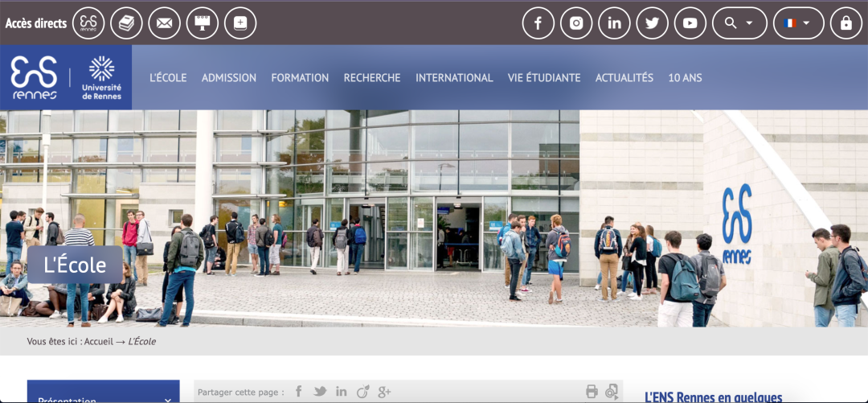The height and width of the screenshot is (403, 868).
Task: Share page on Viadeo in share bar
Action: pyautogui.click(x=362, y=392)
